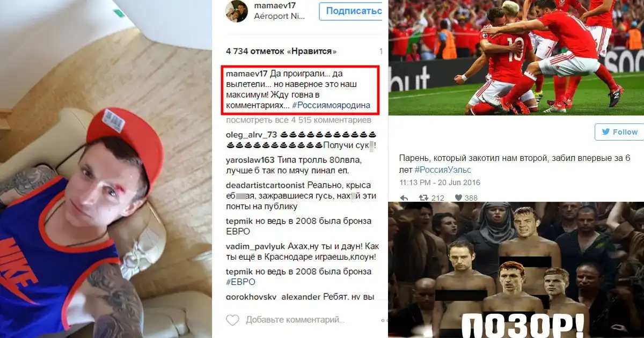Click the #Россиямояродина hashtag
644x338 pixels.
(335, 105)
